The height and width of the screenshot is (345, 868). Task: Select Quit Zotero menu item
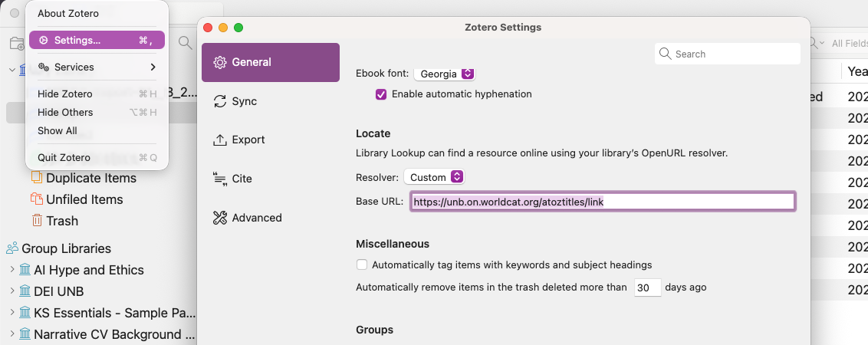click(97, 157)
